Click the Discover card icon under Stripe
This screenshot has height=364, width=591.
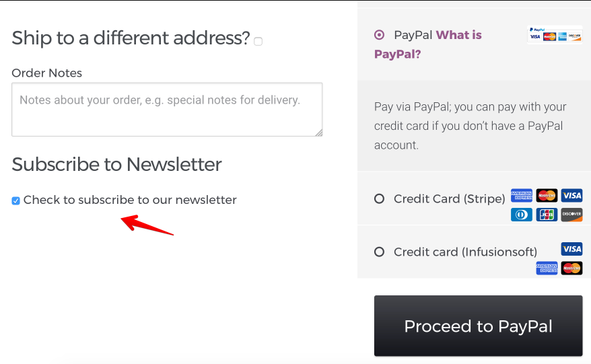coord(571,215)
